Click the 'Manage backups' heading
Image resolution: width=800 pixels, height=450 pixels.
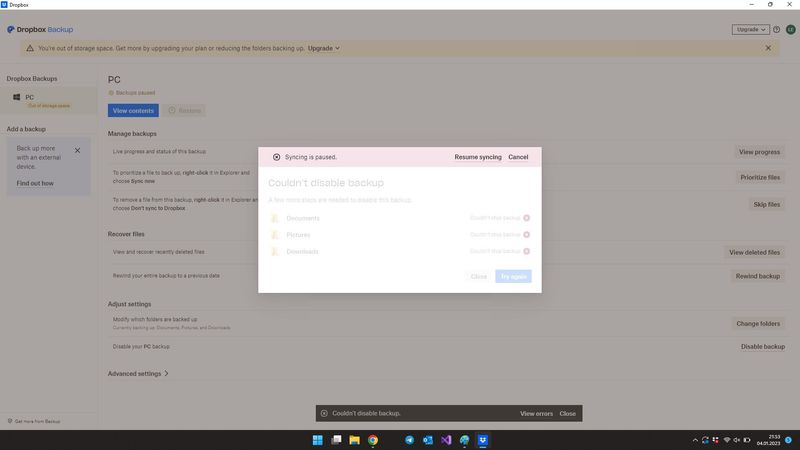pyautogui.click(x=132, y=134)
